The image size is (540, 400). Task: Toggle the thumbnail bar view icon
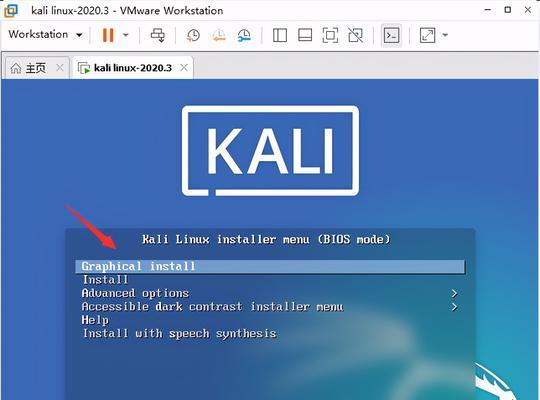[305, 35]
